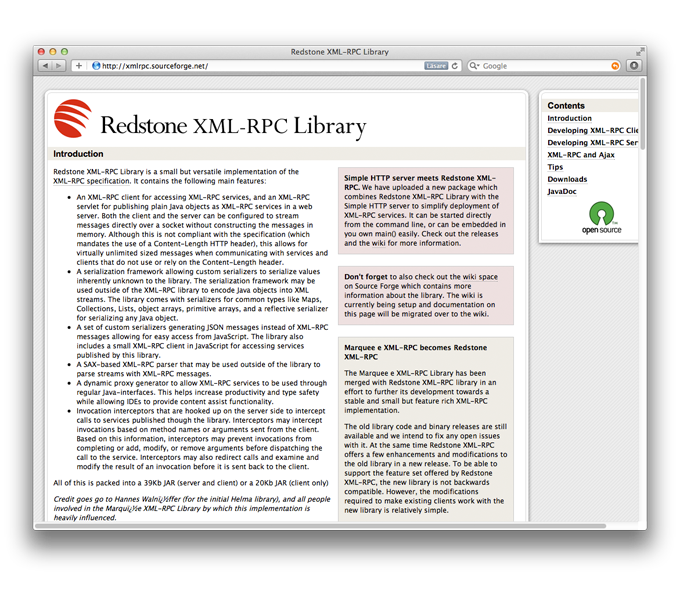Click the Marquee e XML-RPC becomes Redstone heading
The width and height of the screenshot is (680, 600).
(415, 352)
